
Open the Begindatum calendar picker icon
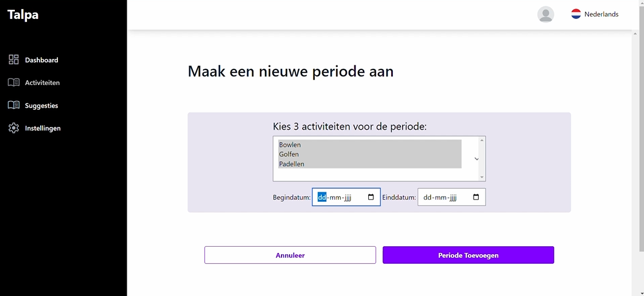(371, 197)
